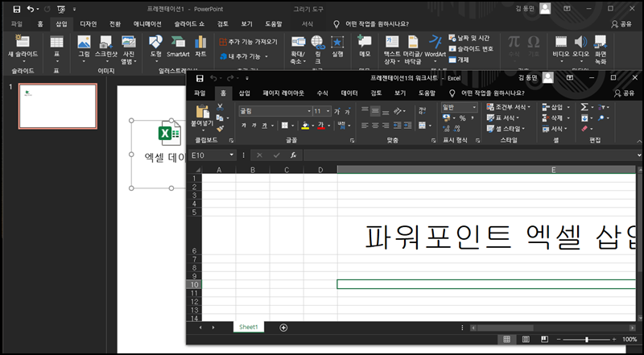Viewport: 644px width, 355px height.
Task: Click the Save icon in Excel title bar
Action: click(200, 78)
